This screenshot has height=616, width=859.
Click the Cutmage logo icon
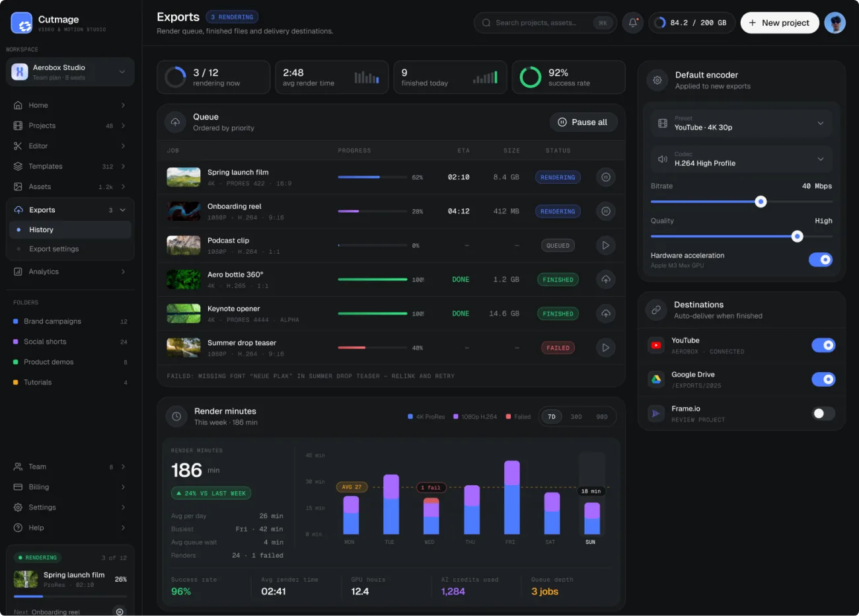pyautogui.click(x=22, y=22)
